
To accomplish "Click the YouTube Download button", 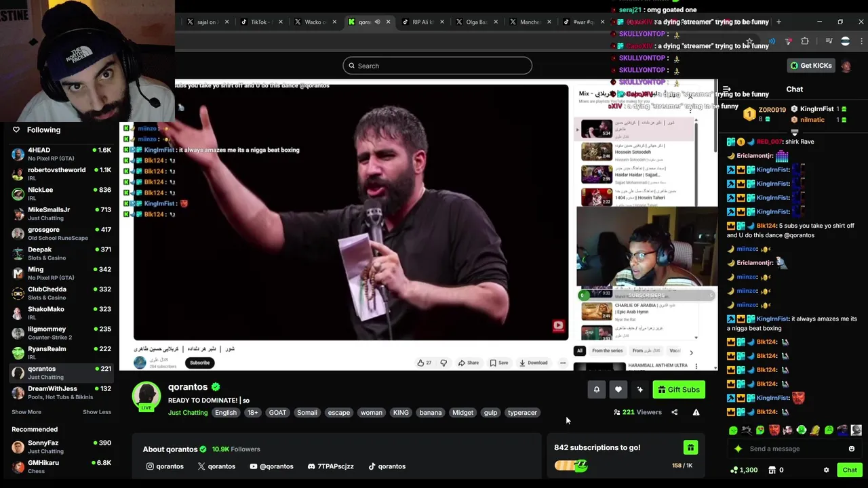I will click(534, 363).
